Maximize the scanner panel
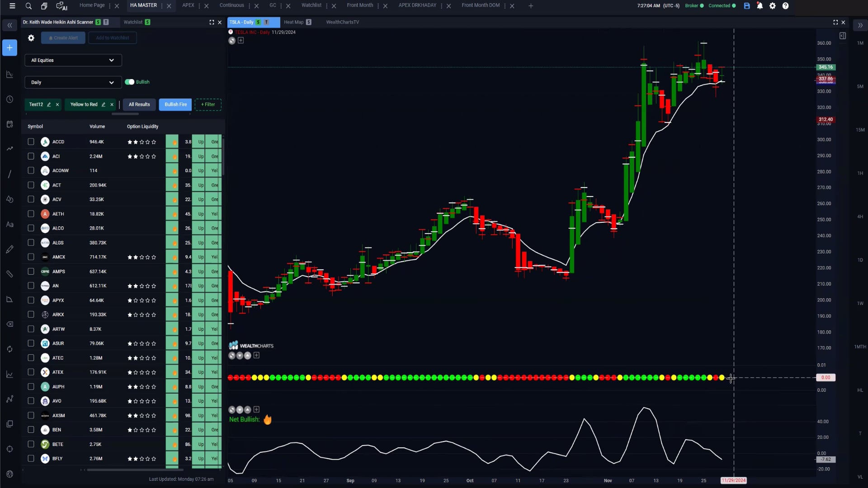The image size is (868, 488). (212, 22)
